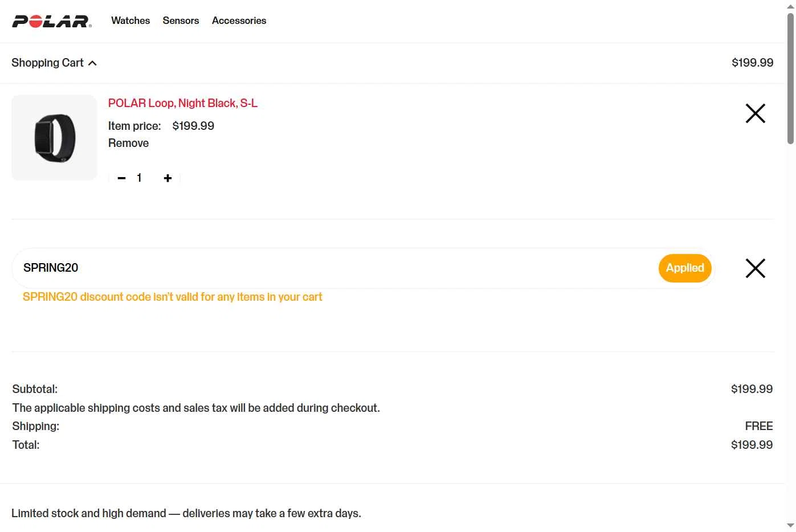Select the invalid discount code warning text
This screenshot has width=796, height=532.
pyautogui.click(x=173, y=297)
